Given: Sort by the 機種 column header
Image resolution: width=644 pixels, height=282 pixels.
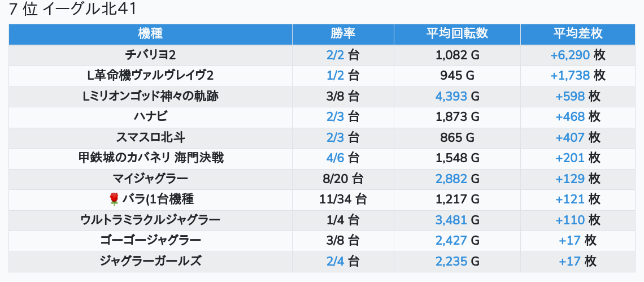Looking at the screenshot, I should [x=150, y=34].
